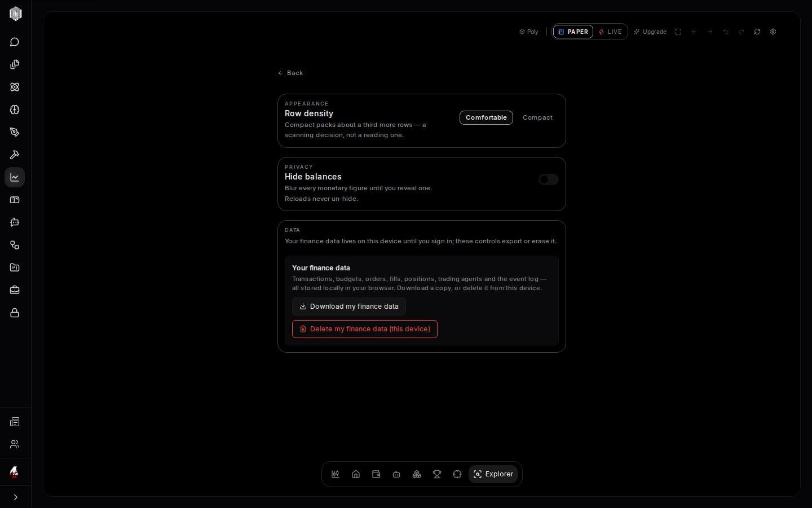Delete my finance data on this device

coord(365,329)
